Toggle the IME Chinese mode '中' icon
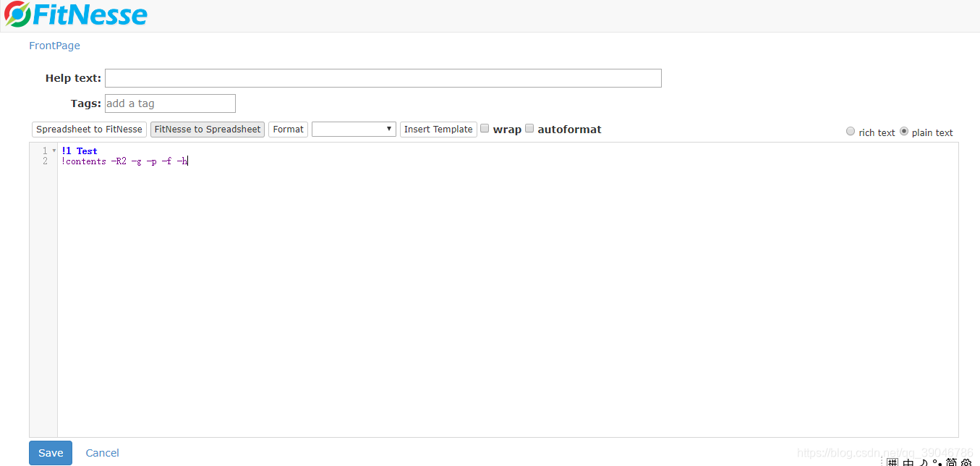Screen dimensions: 980x466 click(908, 462)
